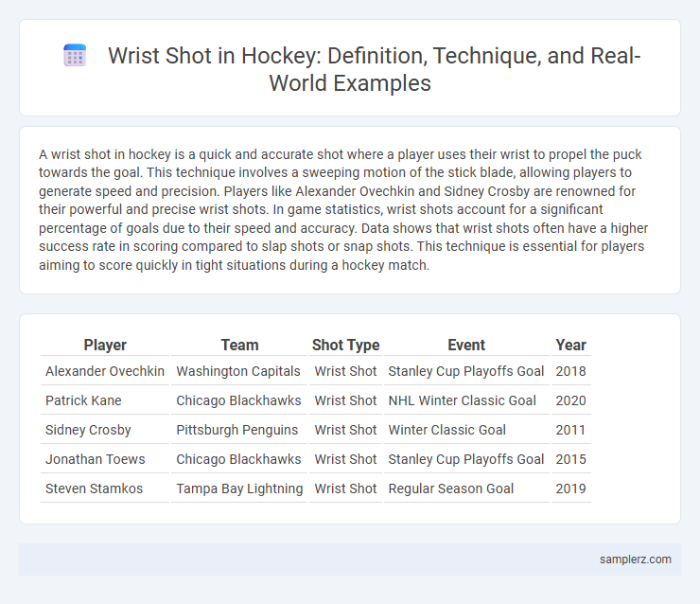Image resolution: width=700 pixels, height=604 pixels.
Task: Click the Alexander Ovechkin cell
Action: click(x=105, y=371)
